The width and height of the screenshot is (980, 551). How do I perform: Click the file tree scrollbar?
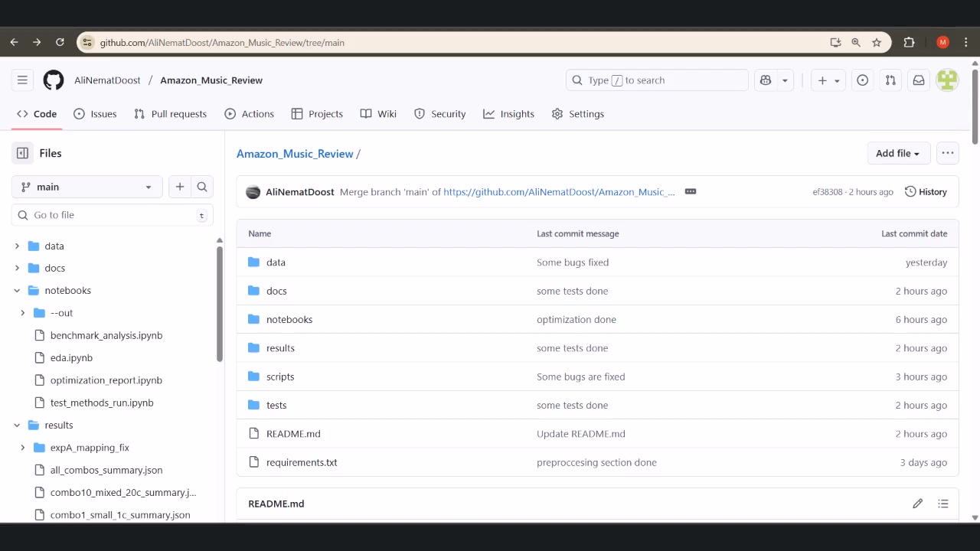(220, 304)
